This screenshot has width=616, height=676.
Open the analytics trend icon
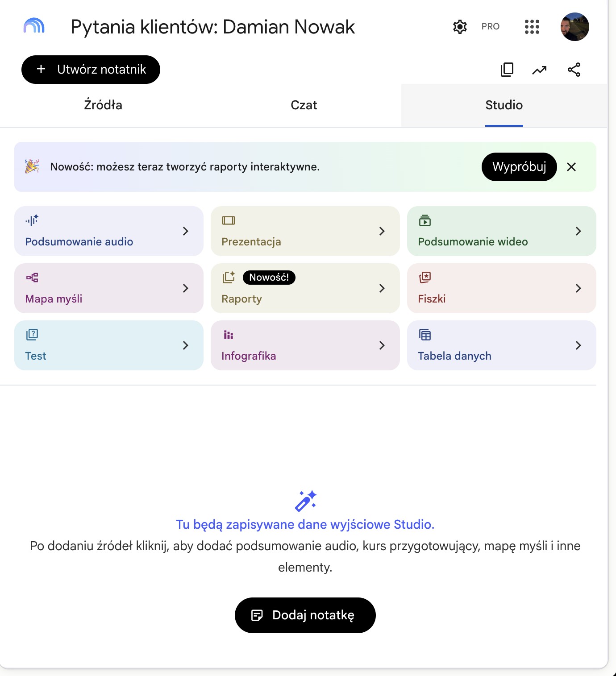[539, 70]
